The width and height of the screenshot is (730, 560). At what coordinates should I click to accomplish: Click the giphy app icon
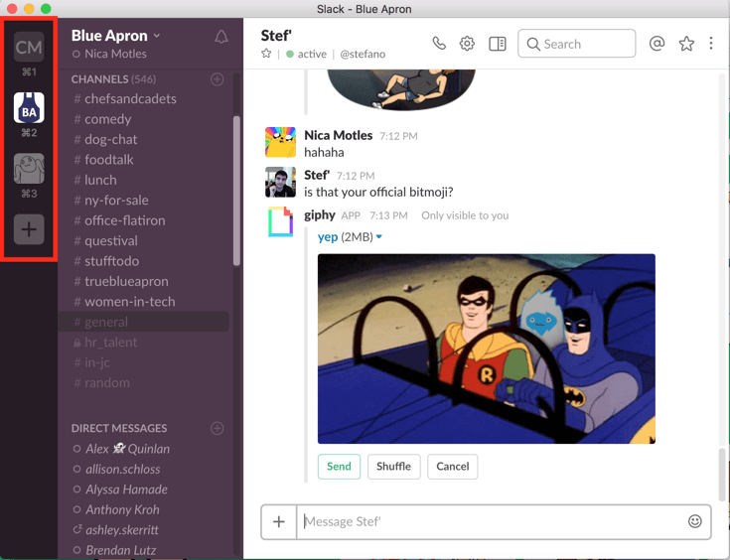[280, 221]
